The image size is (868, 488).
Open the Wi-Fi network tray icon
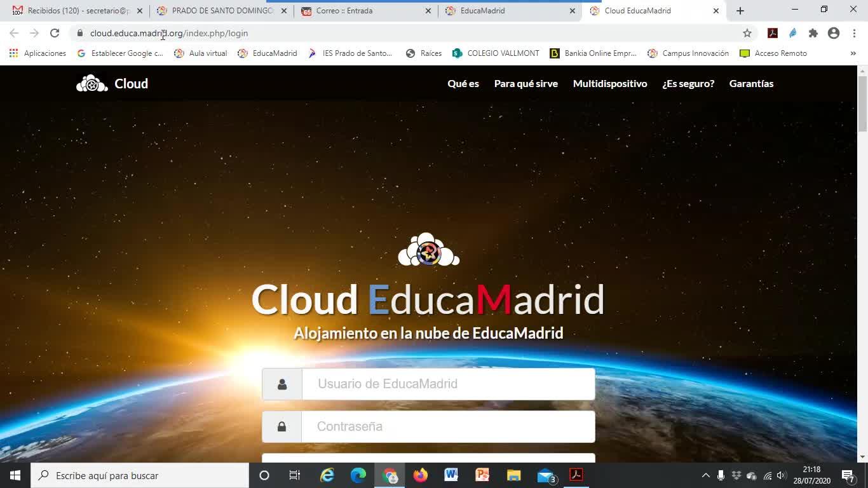(767, 475)
